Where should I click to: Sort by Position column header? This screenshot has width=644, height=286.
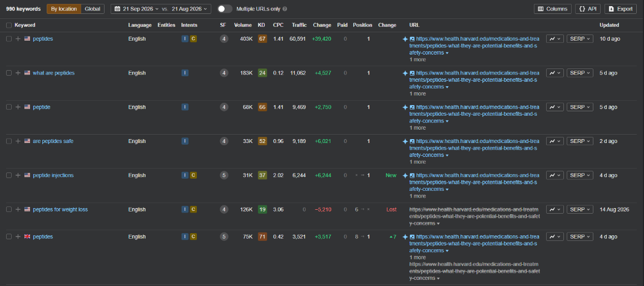coord(362,25)
